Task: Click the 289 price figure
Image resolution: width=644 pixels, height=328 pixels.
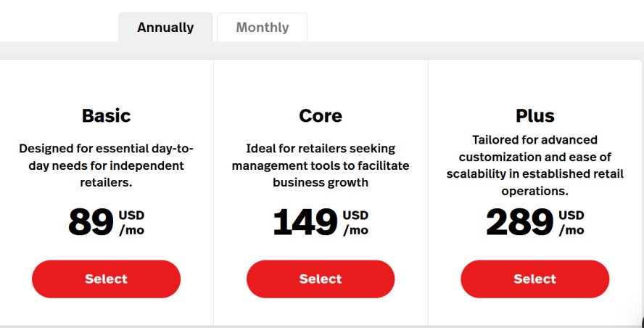Action: click(x=519, y=223)
